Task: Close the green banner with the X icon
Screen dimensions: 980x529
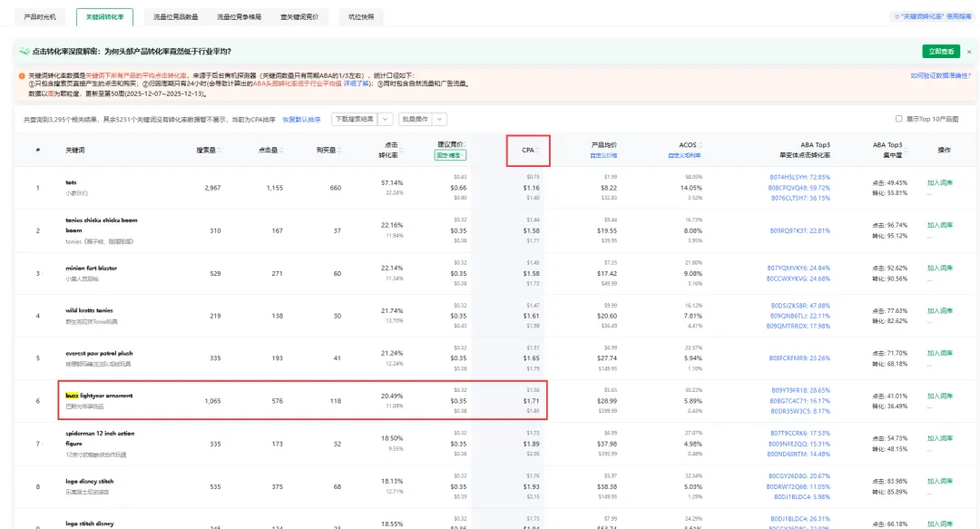Action: pyautogui.click(x=968, y=52)
